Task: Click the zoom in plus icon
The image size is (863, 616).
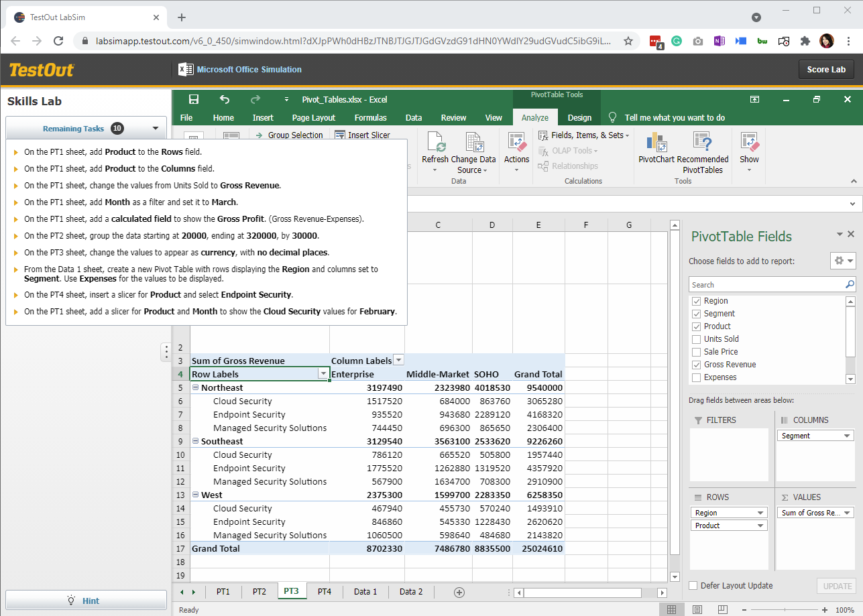Action: (824, 610)
